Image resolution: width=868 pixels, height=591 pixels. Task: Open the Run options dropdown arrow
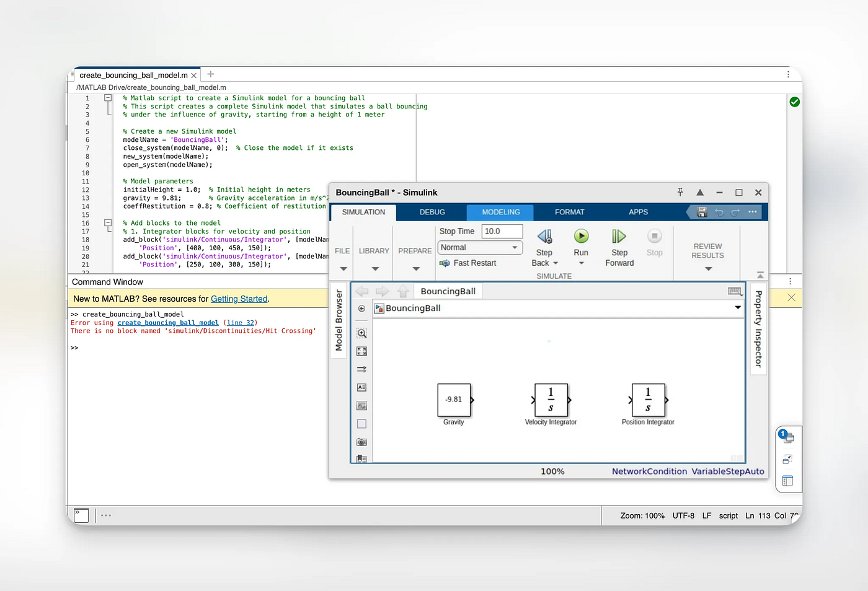pos(581,263)
